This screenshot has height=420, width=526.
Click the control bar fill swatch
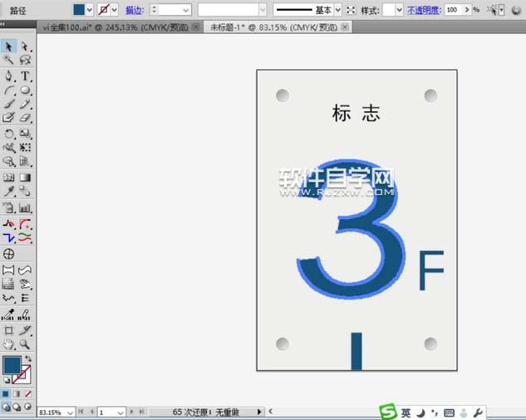[x=79, y=10]
